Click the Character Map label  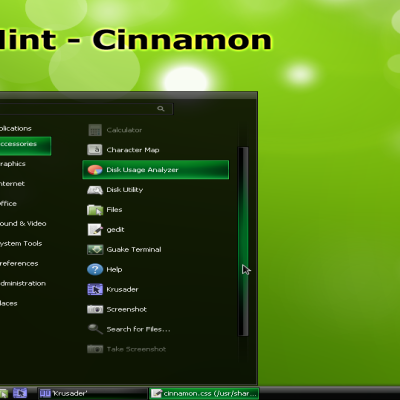[133, 150]
